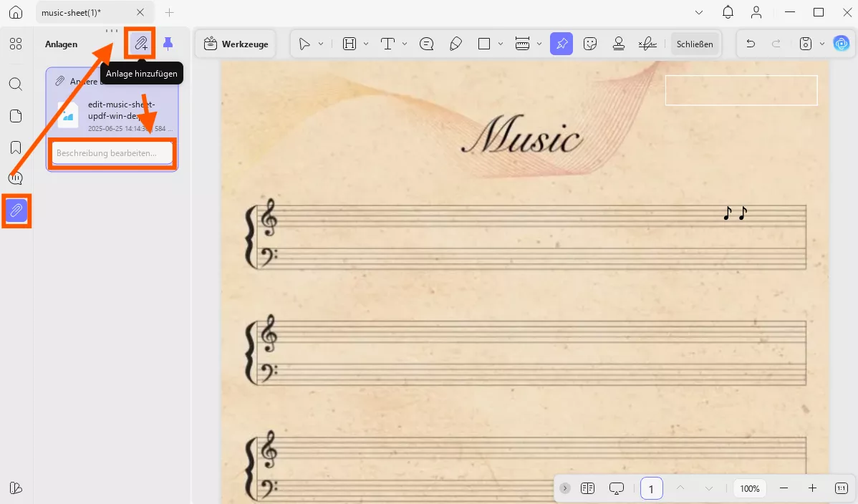Click the page number field showing 1

click(x=651, y=488)
